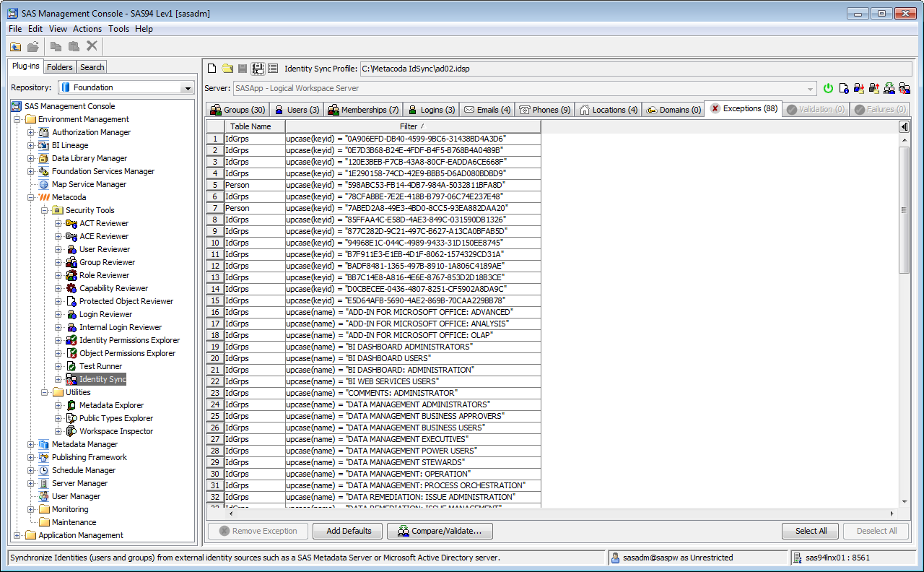The width and height of the screenshot is (924, 572).
Task: Click the Identity Sync Profile path field
Action: [x=637, y=69]
